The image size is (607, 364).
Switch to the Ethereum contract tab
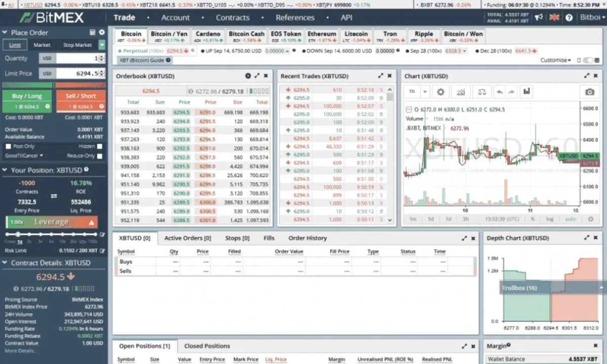(x=322, y=35)
